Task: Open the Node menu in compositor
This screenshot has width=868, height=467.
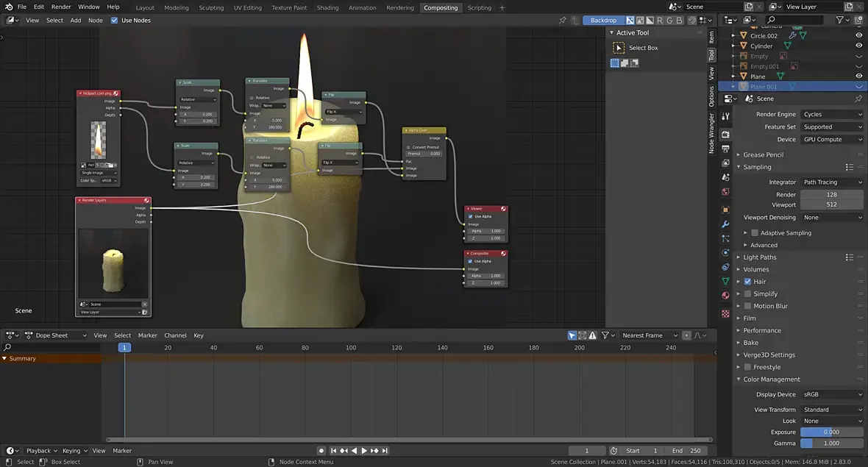Action: tap(95, 21)
